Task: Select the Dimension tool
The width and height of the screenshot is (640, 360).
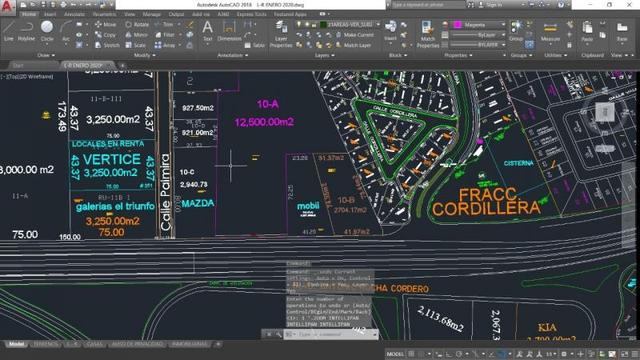Action: point(229,31)
